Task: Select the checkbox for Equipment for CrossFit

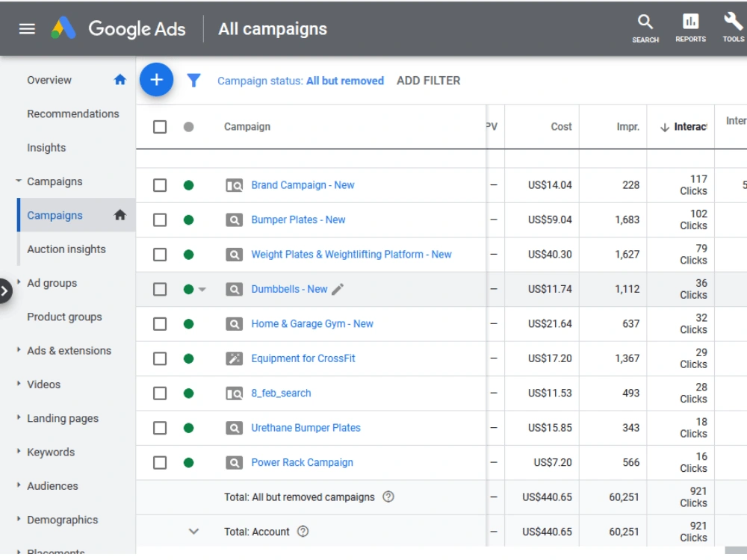Action: (160, 358)
